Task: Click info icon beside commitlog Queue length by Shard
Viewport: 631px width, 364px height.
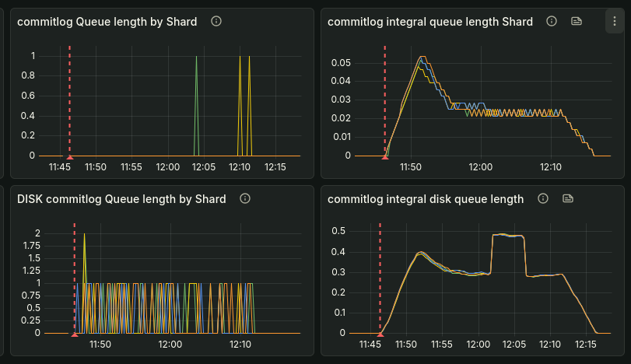Action: pos(216,21)
